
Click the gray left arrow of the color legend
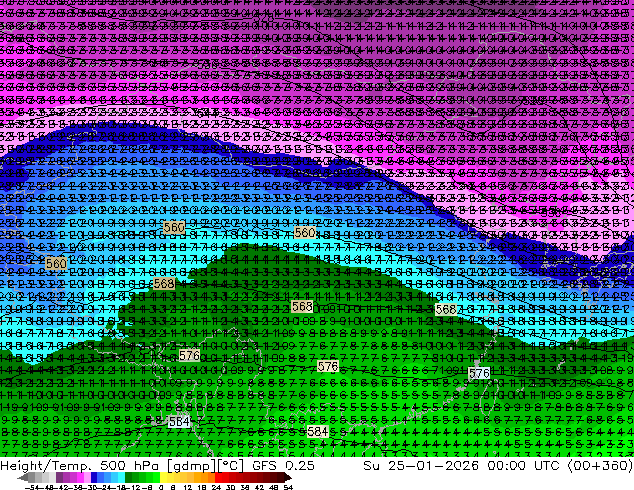23,478
